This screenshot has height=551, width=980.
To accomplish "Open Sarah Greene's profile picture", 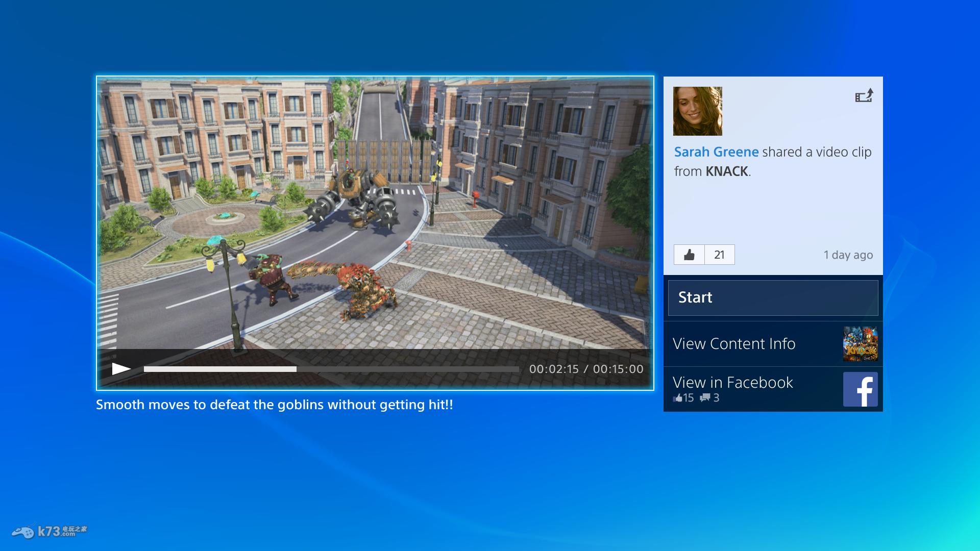I will point(697,111).
